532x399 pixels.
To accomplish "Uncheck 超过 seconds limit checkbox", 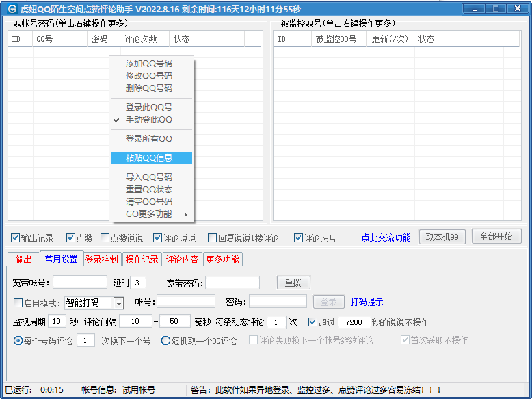I will [312, 322].
